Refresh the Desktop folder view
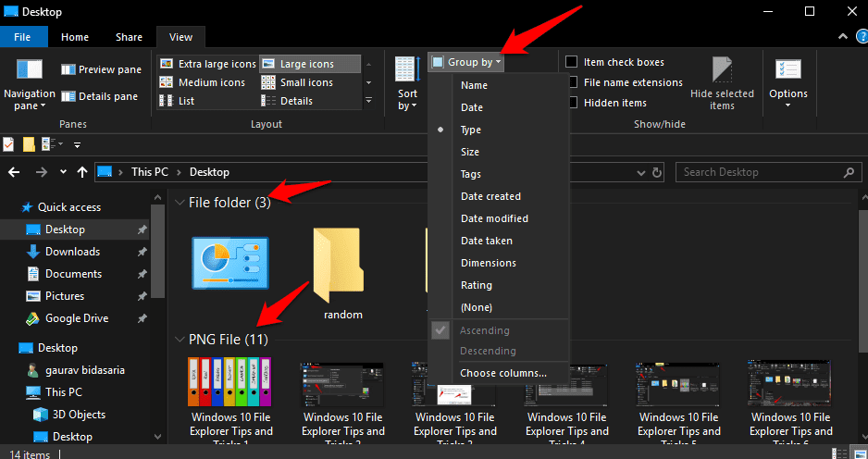This screenshot has width=868, height=459. click(x=657, y=172)
